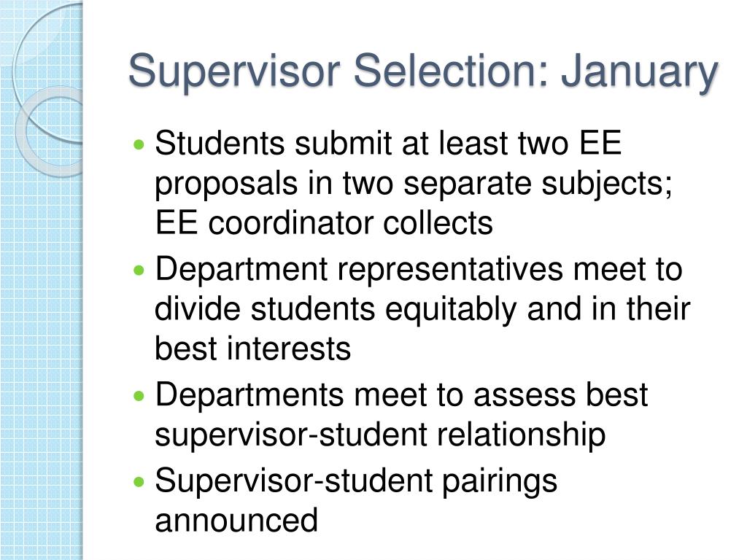Click the line 'proposals in two separate subjects;'

point(414,184)
